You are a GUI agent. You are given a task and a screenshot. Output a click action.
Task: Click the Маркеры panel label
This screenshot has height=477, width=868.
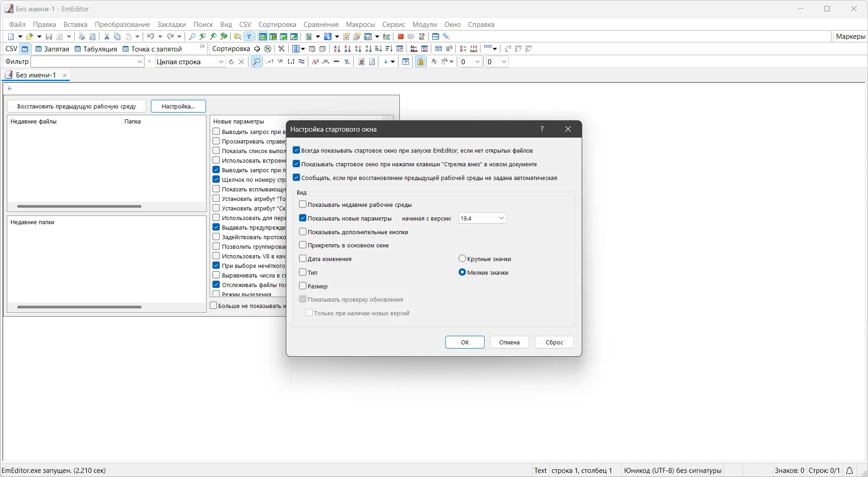tap(850, 36)
